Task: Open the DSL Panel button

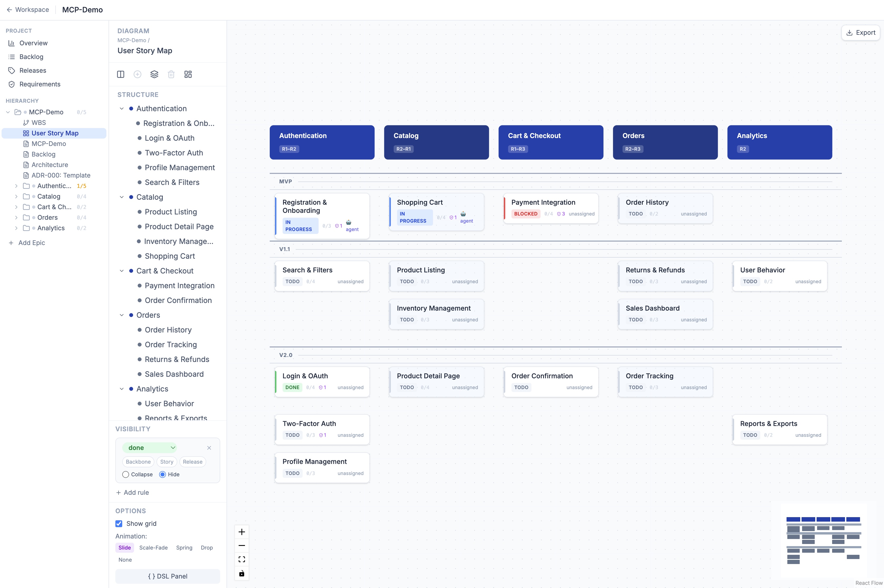Action: [x=168, y=576]
